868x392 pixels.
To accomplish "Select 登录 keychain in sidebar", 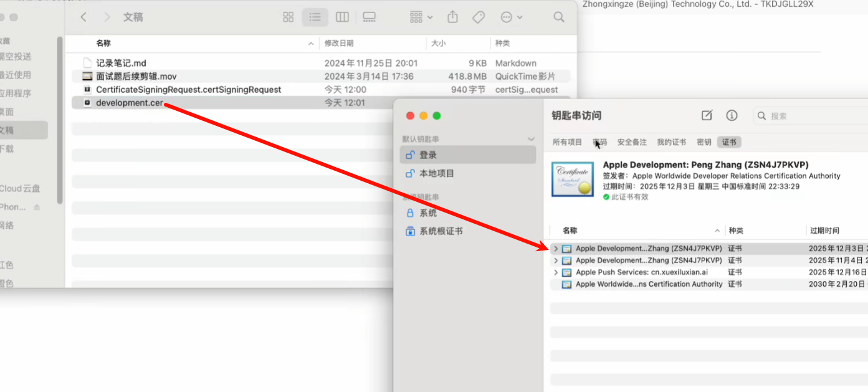I will 468,155.
